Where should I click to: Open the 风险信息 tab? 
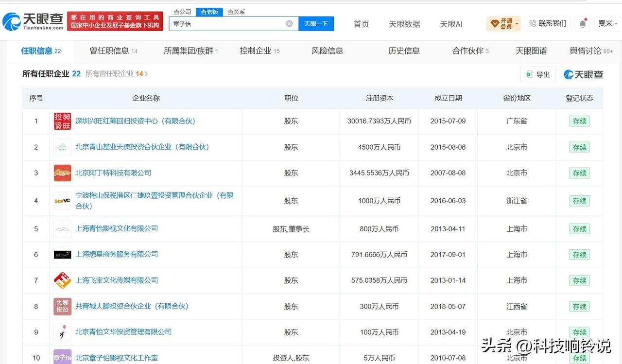click(x=328, y=51)
